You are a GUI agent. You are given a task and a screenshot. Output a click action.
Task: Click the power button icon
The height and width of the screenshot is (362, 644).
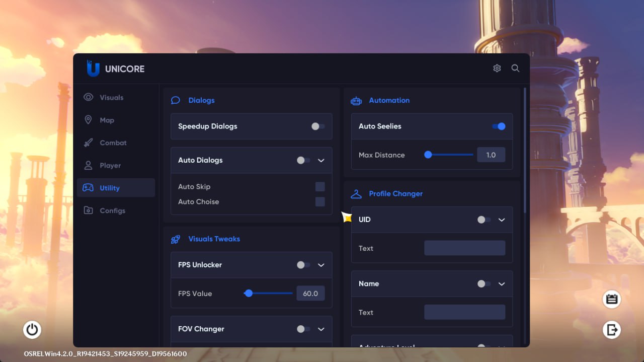coord(32,330)
